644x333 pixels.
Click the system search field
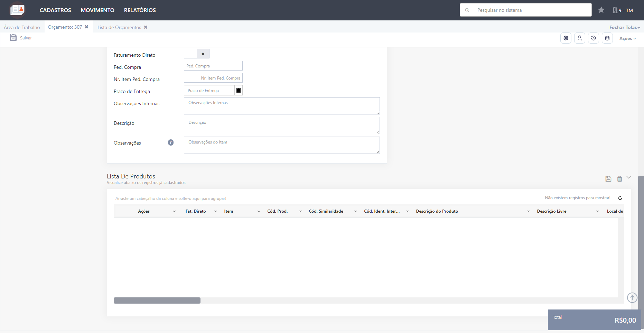click(x=525, y=10)
